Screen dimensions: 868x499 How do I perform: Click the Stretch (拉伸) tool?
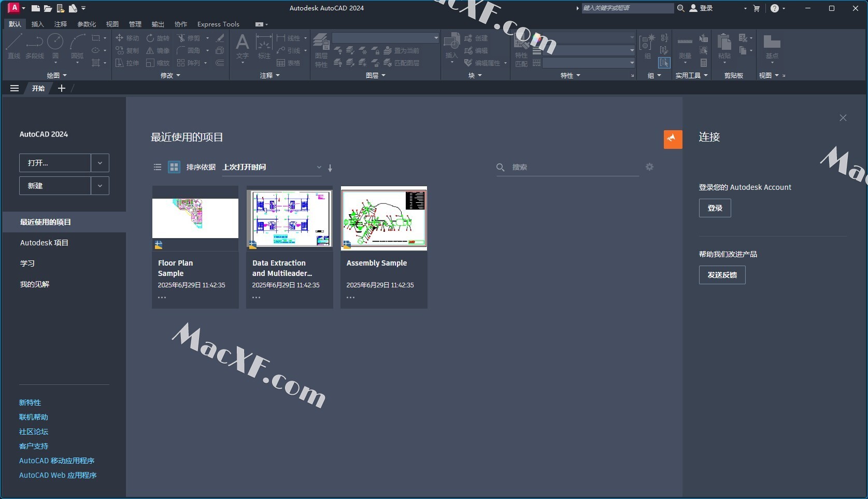[x=127, y=63]
